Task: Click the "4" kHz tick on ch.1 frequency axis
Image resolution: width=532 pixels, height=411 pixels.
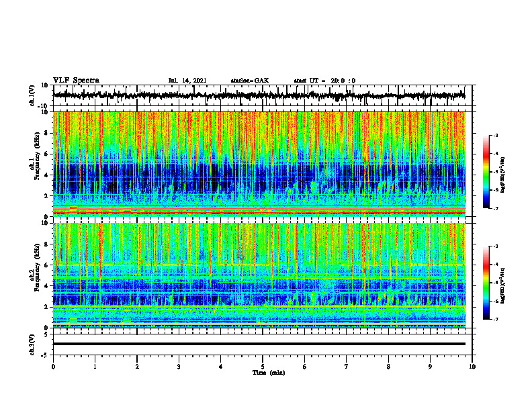Action: click(46, 175)
